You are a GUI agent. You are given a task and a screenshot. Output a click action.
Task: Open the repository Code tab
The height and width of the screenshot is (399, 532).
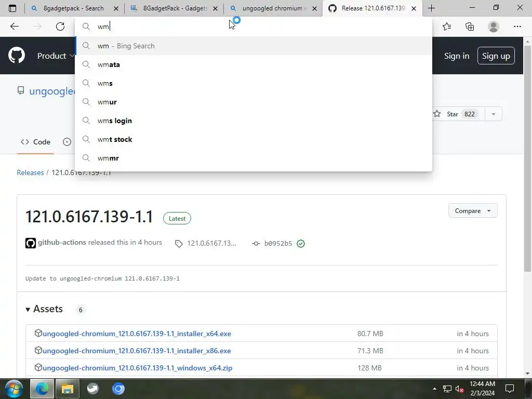[35, 142]
